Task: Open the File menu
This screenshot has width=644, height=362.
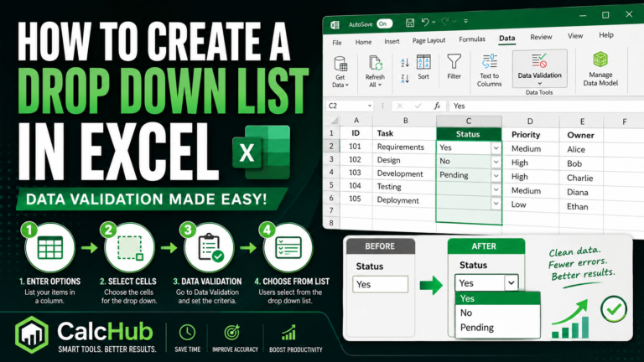Action: (x=337, y=43)
